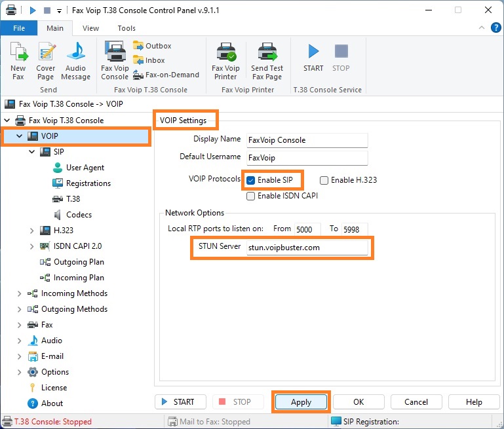Collapse the VOIP tree node
The height and width of the screenshot is (429, 504).
19,136
